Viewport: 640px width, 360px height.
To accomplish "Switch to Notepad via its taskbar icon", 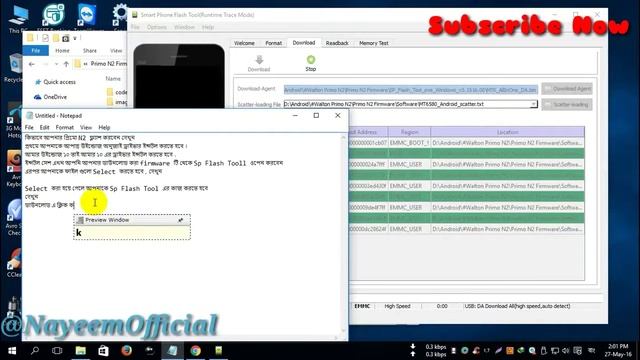I will [173, 351].
